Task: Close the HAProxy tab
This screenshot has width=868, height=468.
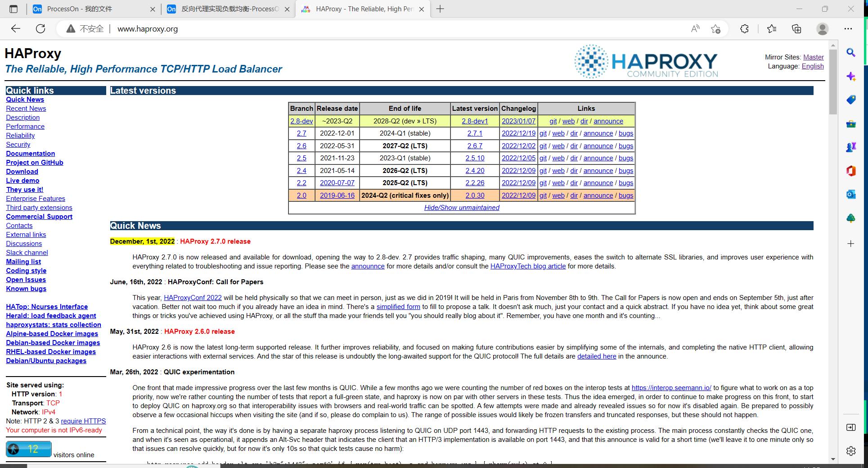Action: [421, 9]
